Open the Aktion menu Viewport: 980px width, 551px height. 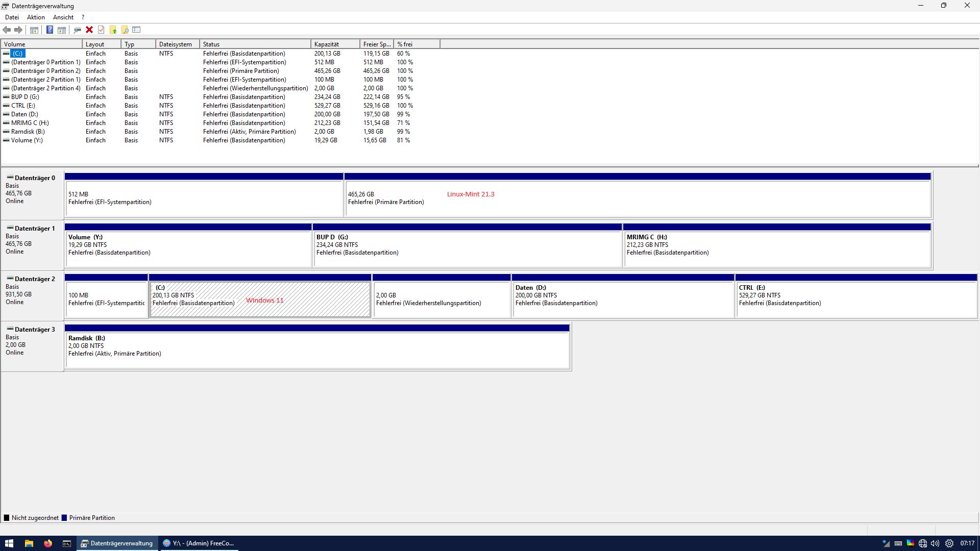pyautogui.click(x=36, y=17)
